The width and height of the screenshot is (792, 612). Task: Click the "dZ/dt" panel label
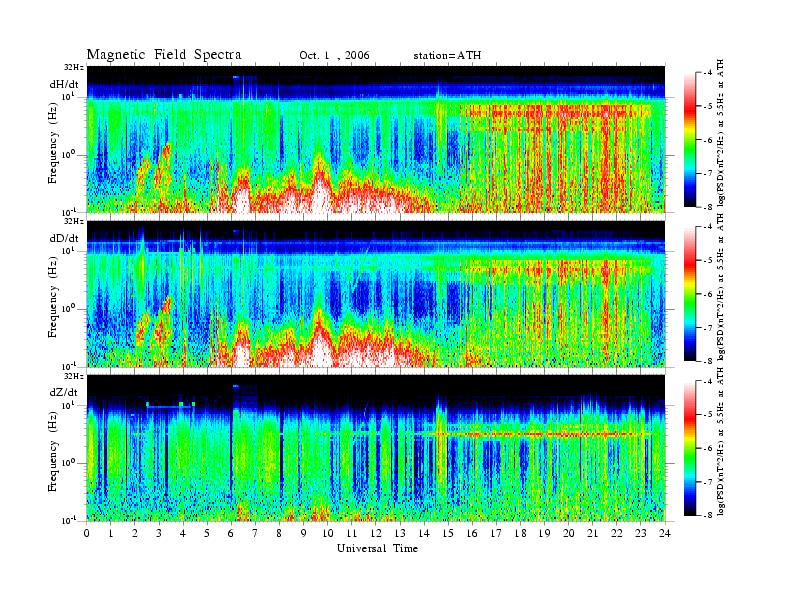(x=64, y=392)
